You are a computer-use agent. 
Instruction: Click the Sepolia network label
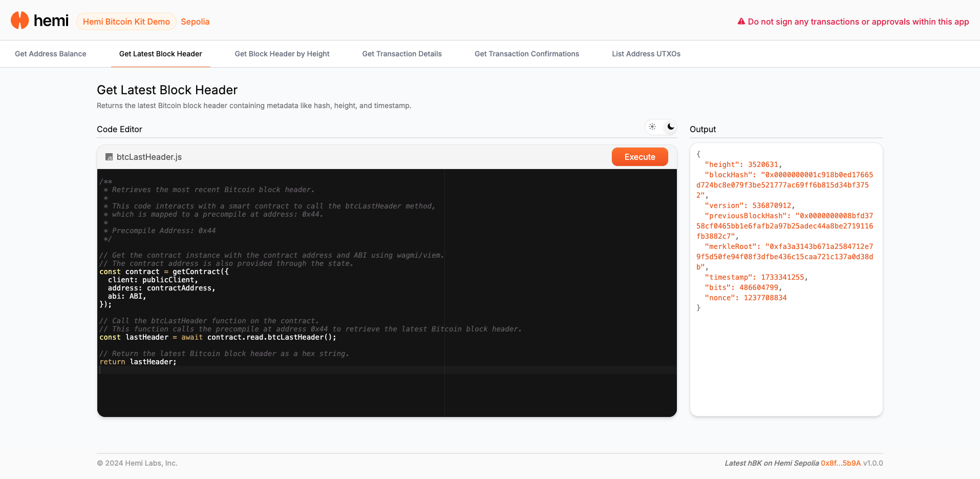(x=195, y=22)
